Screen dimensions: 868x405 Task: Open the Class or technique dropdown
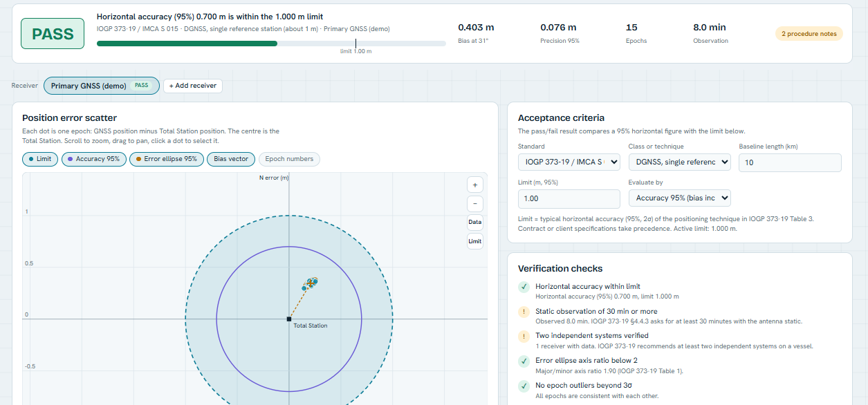pos(679,162)
